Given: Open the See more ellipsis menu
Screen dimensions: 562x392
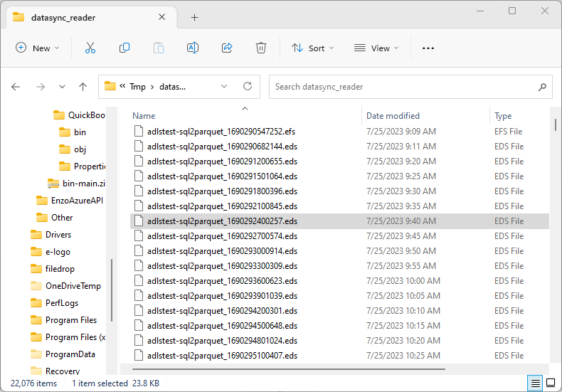Looking at the screenshot, I should (428, 48).
